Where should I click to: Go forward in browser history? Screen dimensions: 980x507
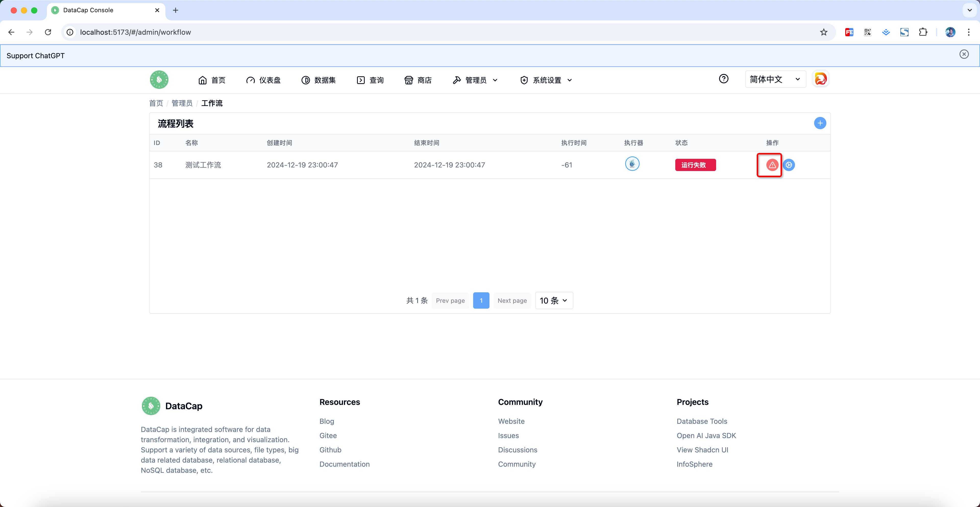tap(30, 32)
